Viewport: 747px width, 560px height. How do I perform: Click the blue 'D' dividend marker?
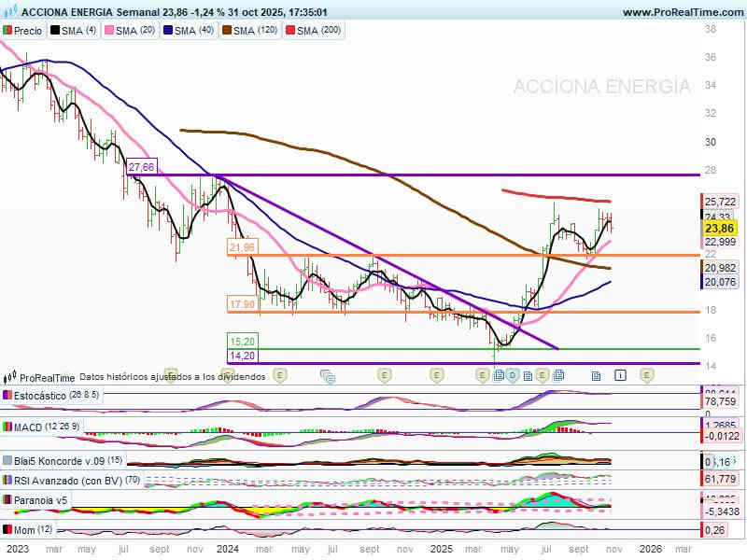tap(513, 375)
